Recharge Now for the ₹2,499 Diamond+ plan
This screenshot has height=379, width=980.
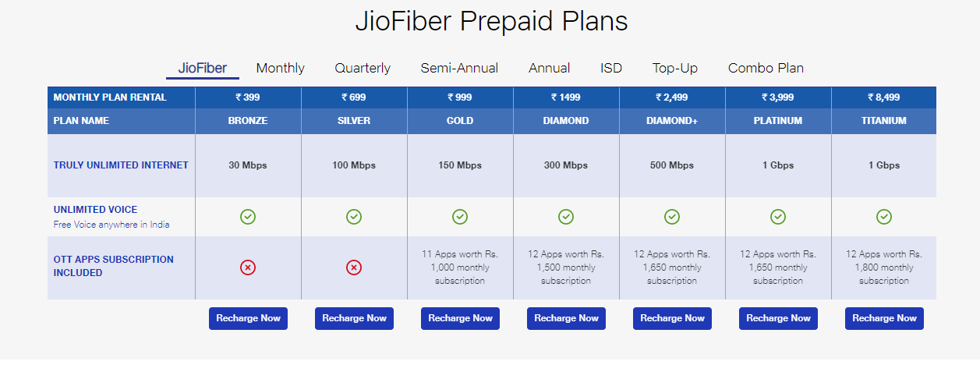672,318
